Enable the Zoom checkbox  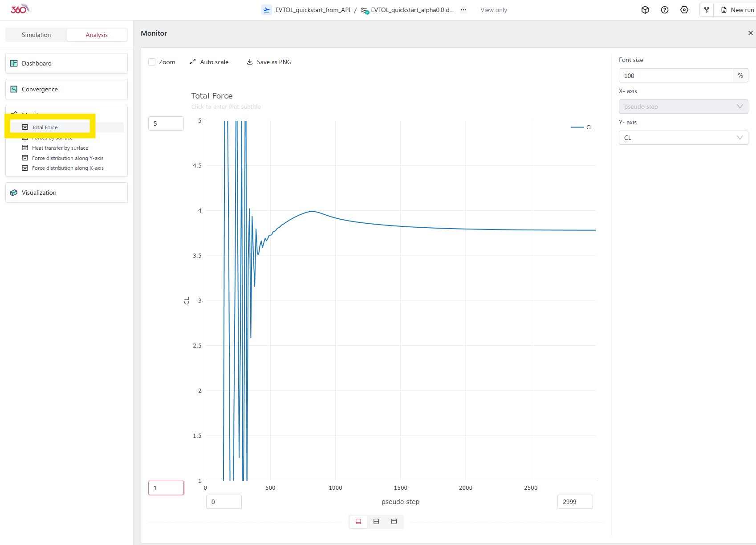point(152,62)
